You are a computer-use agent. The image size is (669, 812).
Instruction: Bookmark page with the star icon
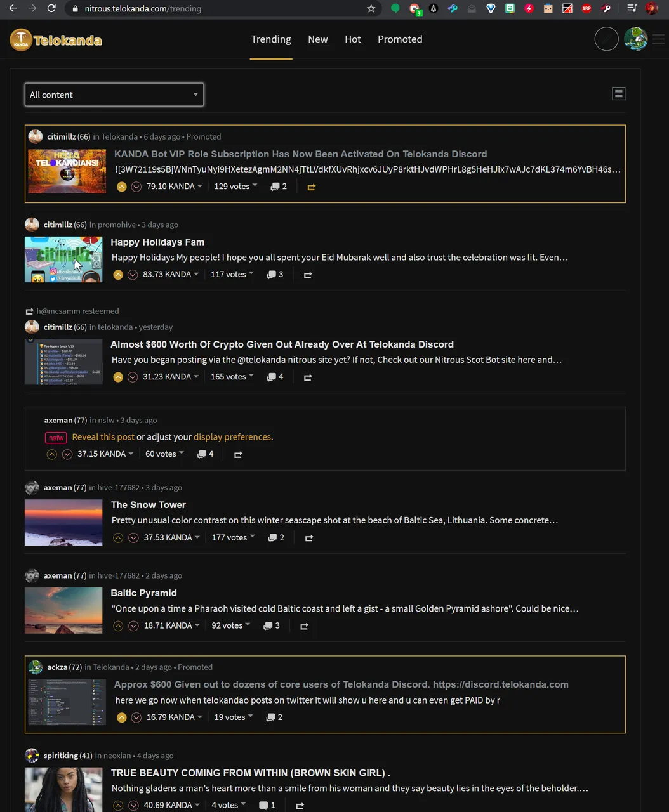coord(371,9)
